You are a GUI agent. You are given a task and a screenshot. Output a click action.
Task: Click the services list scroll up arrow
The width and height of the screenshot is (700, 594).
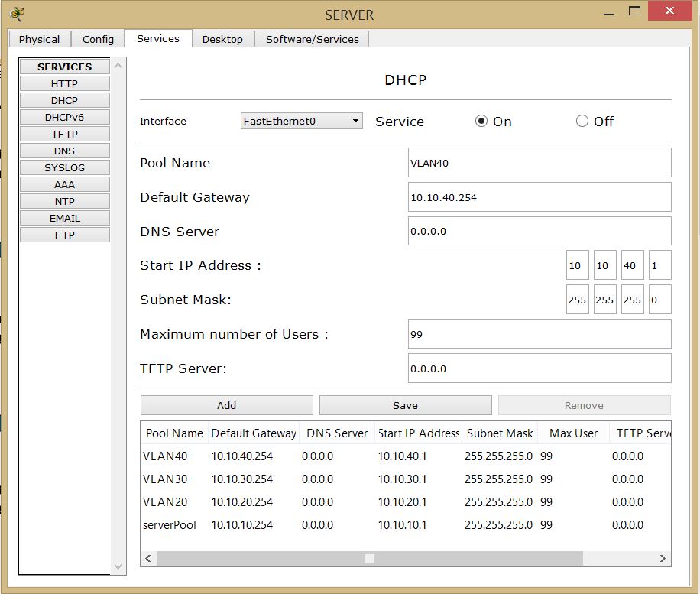tap(118, 66)
